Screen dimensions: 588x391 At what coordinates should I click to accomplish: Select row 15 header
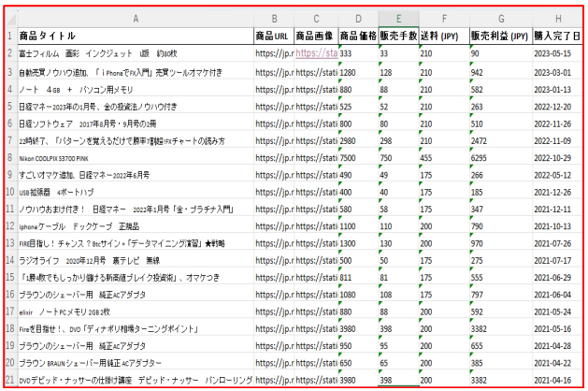click(x=11, y=277)
